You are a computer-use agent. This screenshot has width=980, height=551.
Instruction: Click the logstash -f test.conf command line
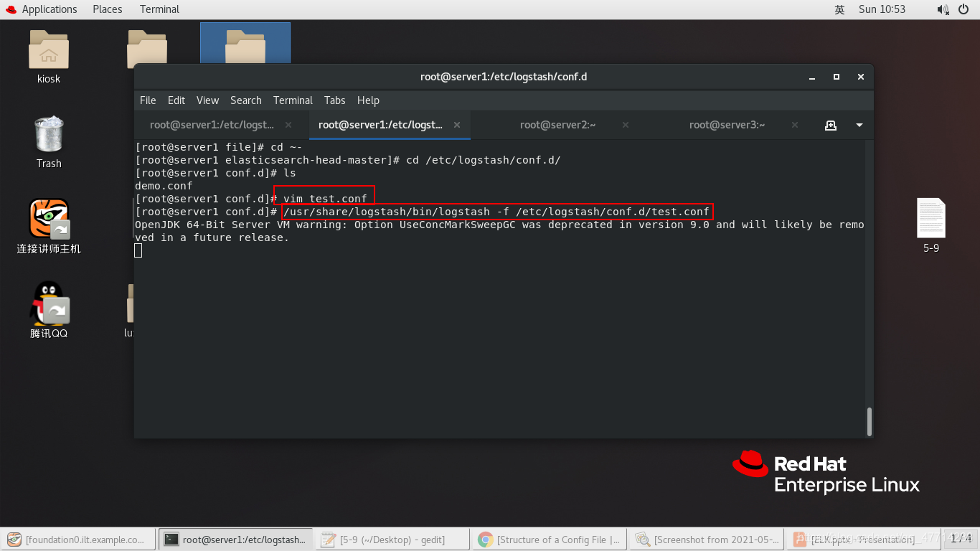(x=496, y=212)
